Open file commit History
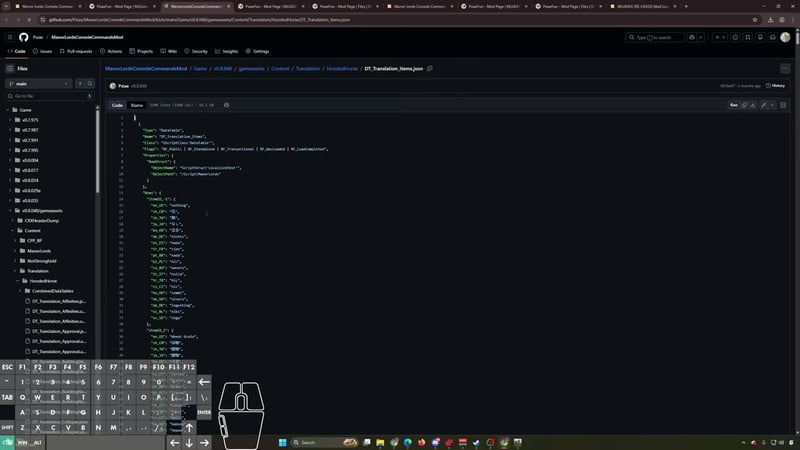Image resolution: width=800 pixels, height=450 pixels. 776,86
